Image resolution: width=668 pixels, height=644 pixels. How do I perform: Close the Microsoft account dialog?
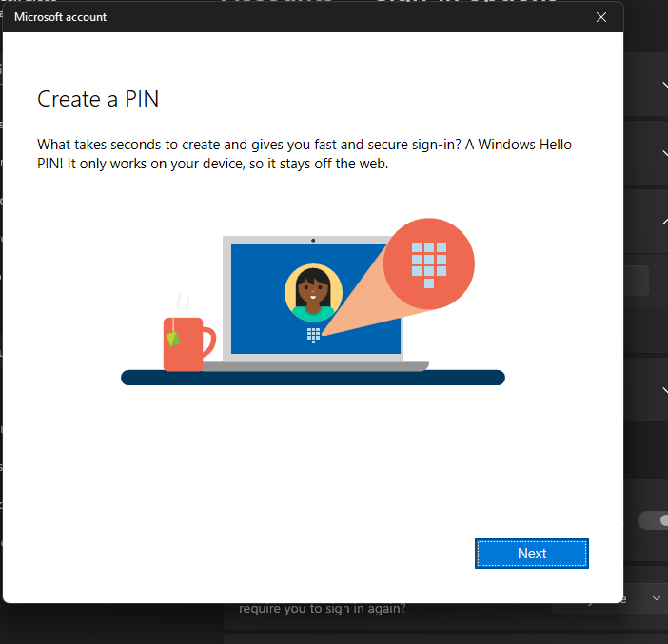(x=601, y=17)
